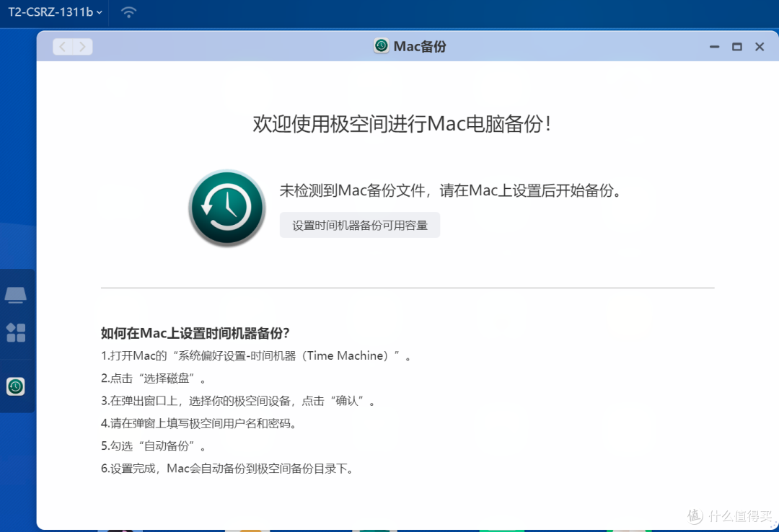
Task: Click the back navigation arrow
Action: point(63,47)
